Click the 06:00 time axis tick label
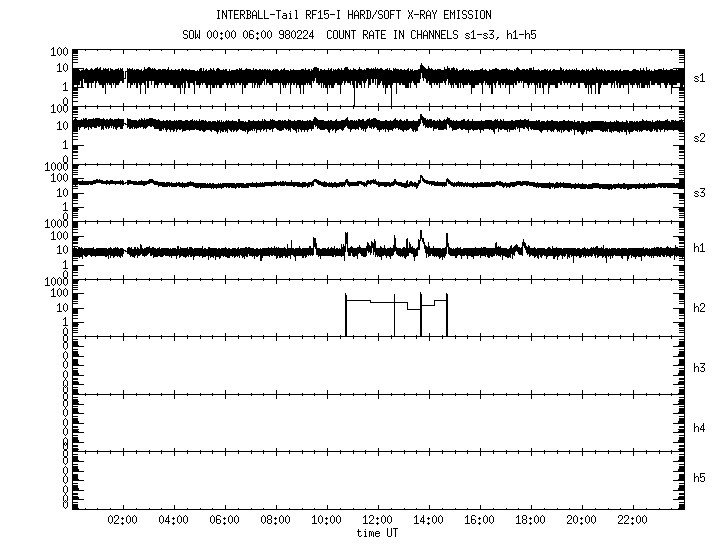This screenshot has height=550, width=720. [225, 520]
